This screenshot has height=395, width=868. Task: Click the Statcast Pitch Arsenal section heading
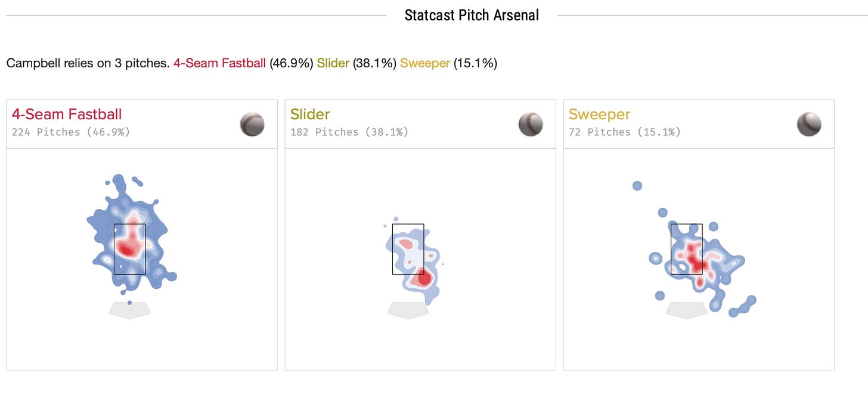pos(472,15)
